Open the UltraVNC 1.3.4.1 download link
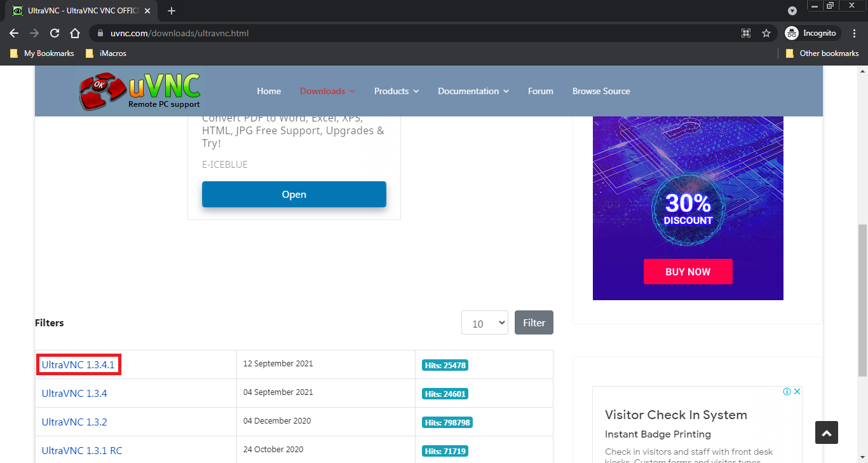Screen dimensions: 868x463 pyautogui.click(x=78, y=365)
